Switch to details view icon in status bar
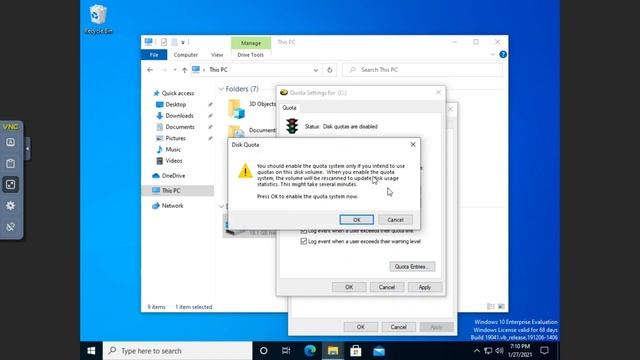 [x=491, y=307]
